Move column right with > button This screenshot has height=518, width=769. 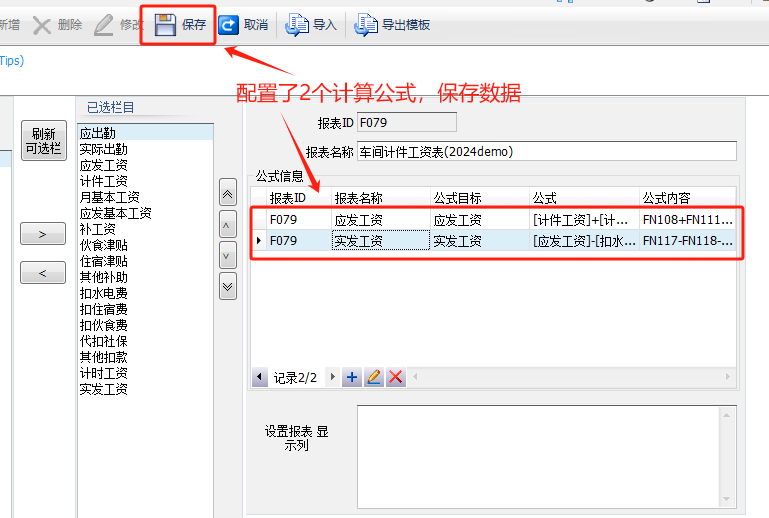coord(43,233)
